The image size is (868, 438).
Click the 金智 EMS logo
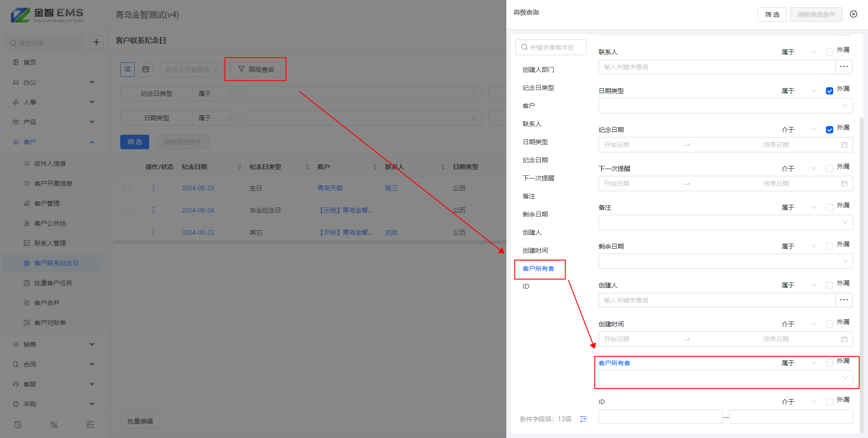(x=48, y=15)
